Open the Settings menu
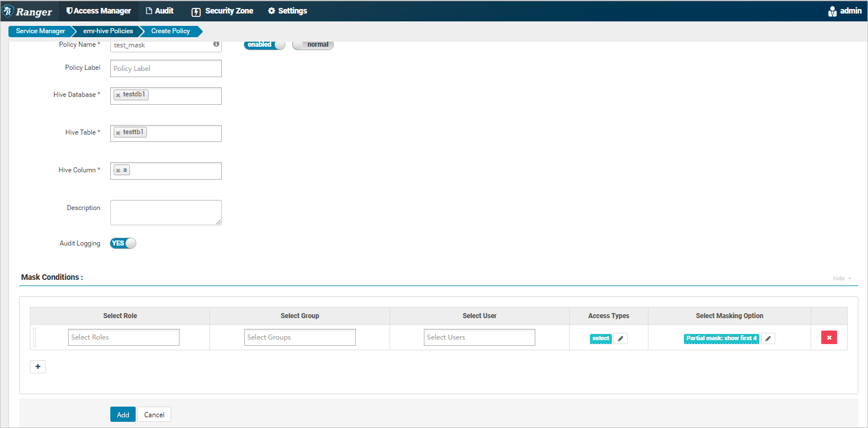Screen dimensions: 868x428 [x=288, y=11]
